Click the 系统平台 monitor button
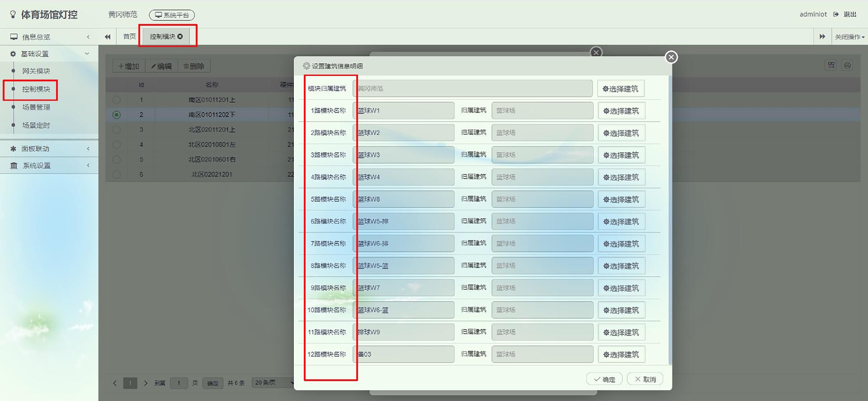 172,15
